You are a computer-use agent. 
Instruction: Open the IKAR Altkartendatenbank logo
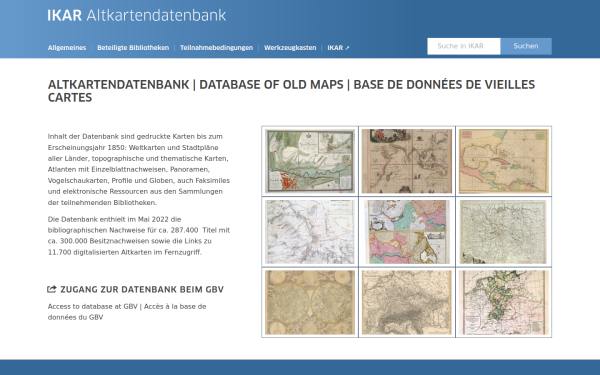click(137, 15)
